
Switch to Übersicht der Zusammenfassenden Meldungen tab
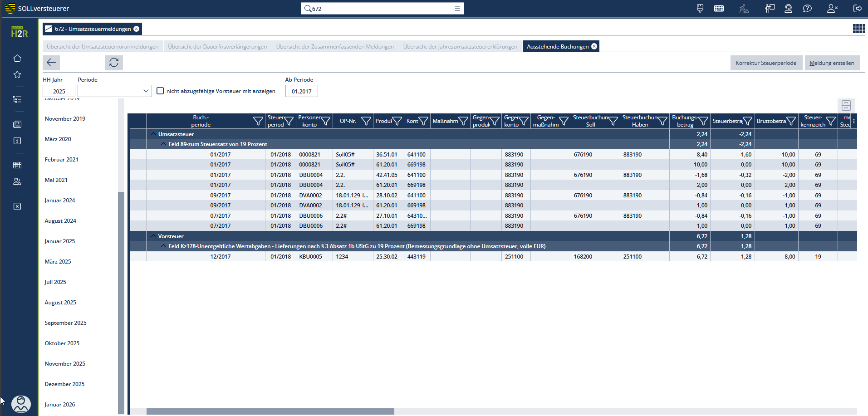tap(335, 47)
